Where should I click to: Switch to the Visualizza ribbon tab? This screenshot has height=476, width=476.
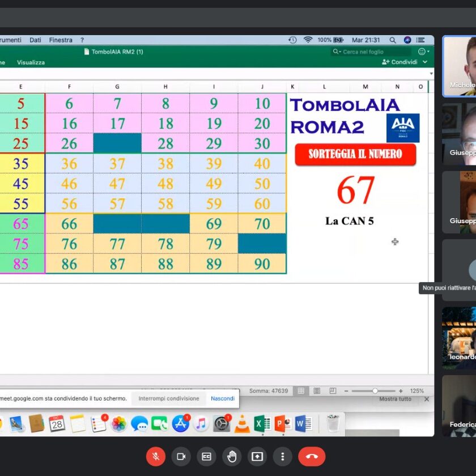point(31,62)
